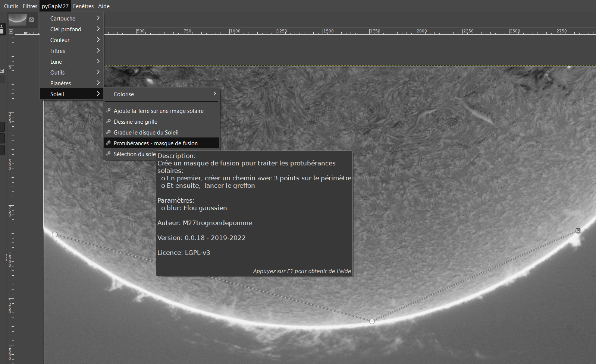Run Protubérances - masque de fusion
Viewport: 596px width, 364px height.
(161, 143)
